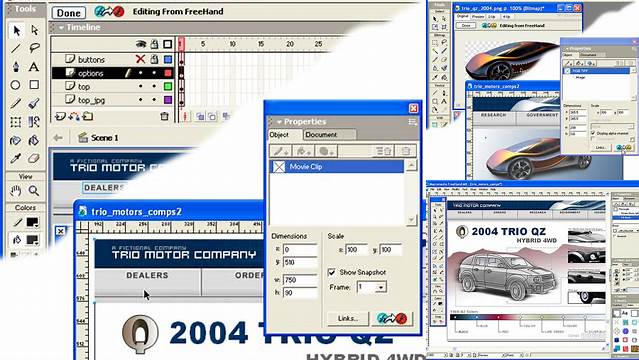Click the green color square on top layer

click(168, 86)
